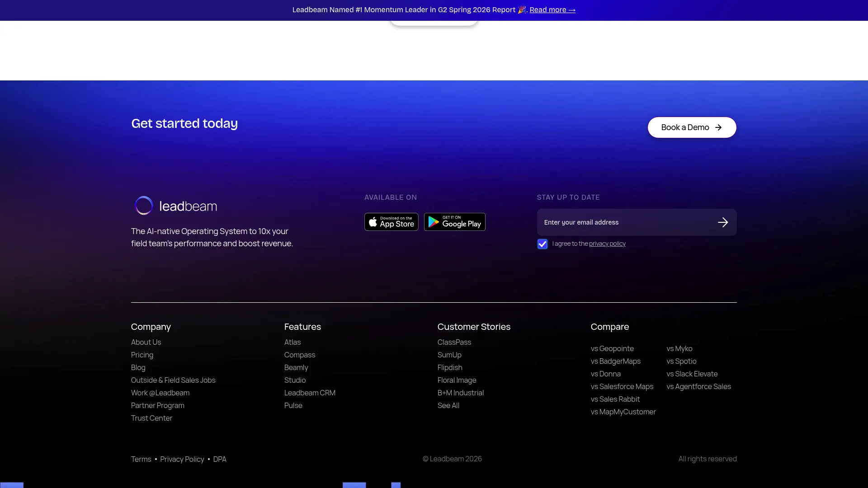Open the Blog link
The image size is (868, 488).
(x=138, y=368)
